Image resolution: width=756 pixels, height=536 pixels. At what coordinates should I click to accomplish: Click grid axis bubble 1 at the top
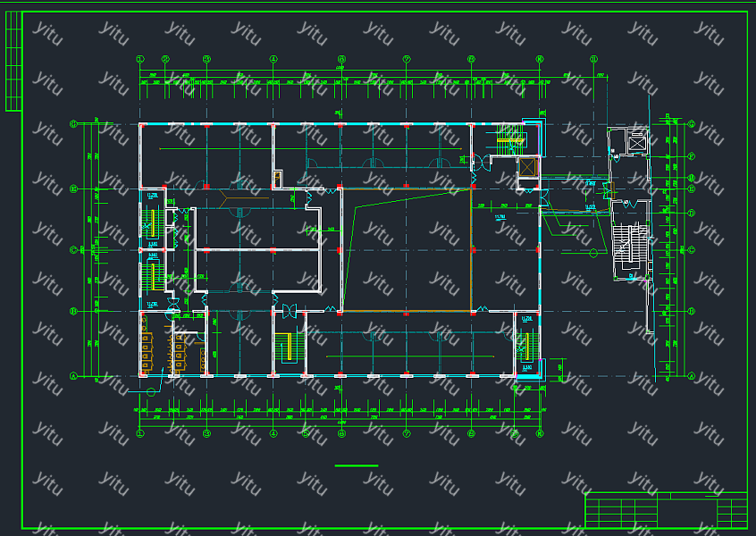point(140,59)
